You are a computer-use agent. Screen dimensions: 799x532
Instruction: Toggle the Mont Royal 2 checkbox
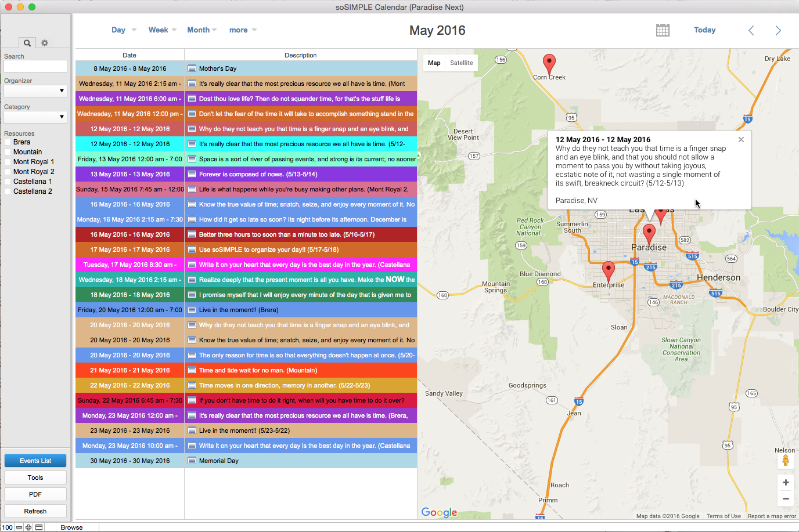click(8, 172)
